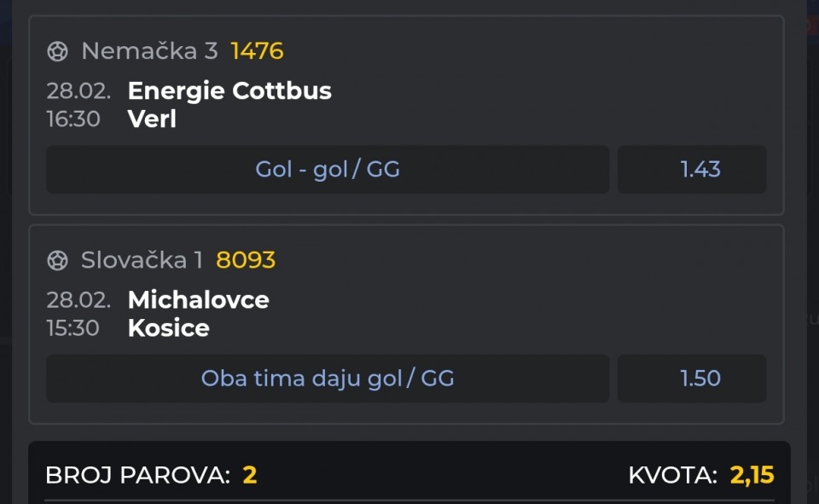
Task: Click the 16:30 kickoff time
Action: [x=73, y=119]
